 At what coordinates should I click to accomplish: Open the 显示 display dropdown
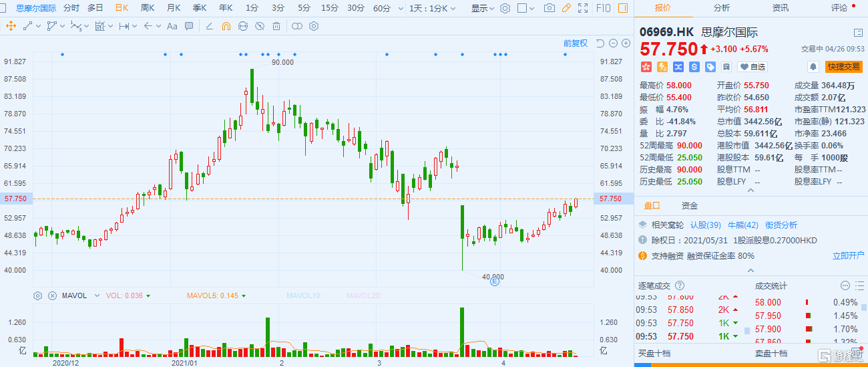point(482,9)
